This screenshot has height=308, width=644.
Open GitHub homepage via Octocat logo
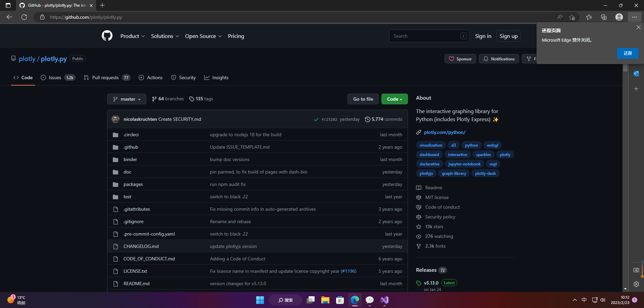click(x=107, y=36)
